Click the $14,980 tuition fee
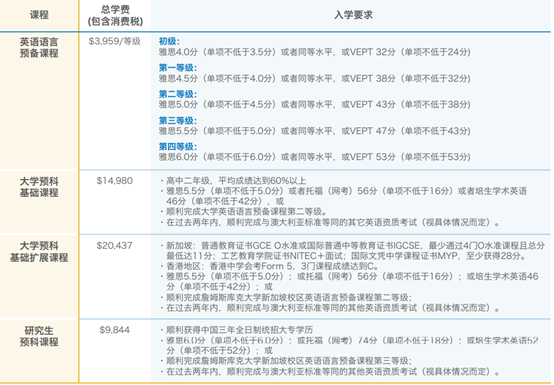The image size is (554, 385). 115,181
